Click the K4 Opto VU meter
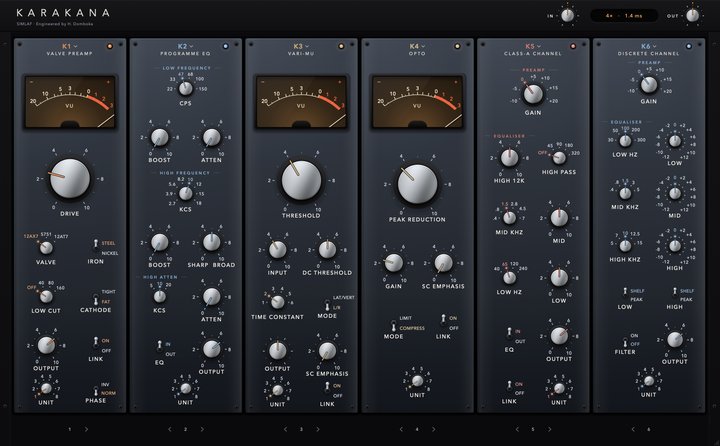720x446 pixels. [417, 102]
